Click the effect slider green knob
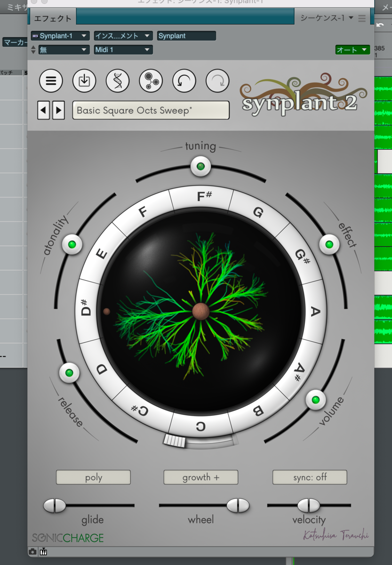The image size is (392, 565). [329, 244]
